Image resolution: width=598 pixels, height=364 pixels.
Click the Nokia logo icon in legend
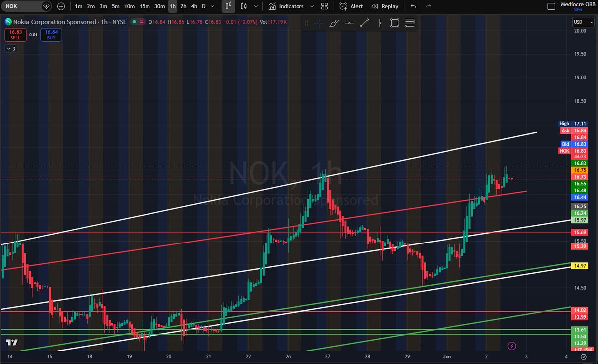(8, 22)
